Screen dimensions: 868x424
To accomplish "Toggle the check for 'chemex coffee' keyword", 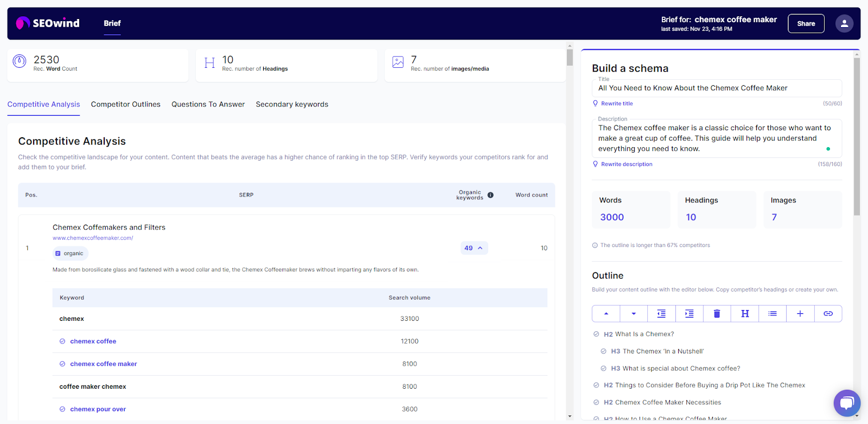I will tap(62, 341).
